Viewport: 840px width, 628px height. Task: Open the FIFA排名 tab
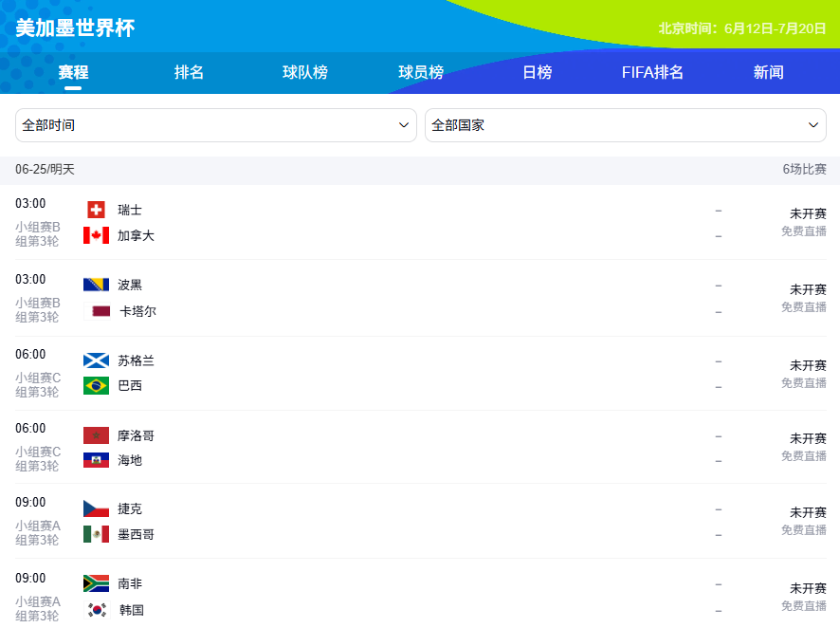click(x=652, y=72)
